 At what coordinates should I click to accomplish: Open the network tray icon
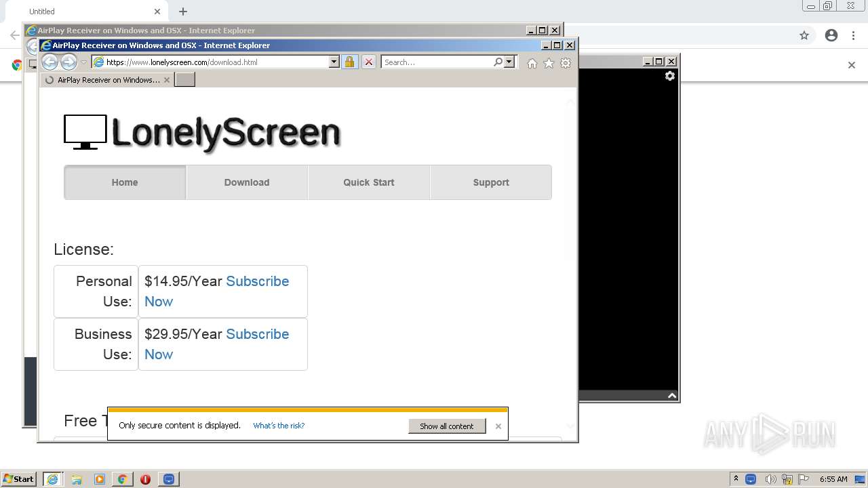click(x=787, y=479)
